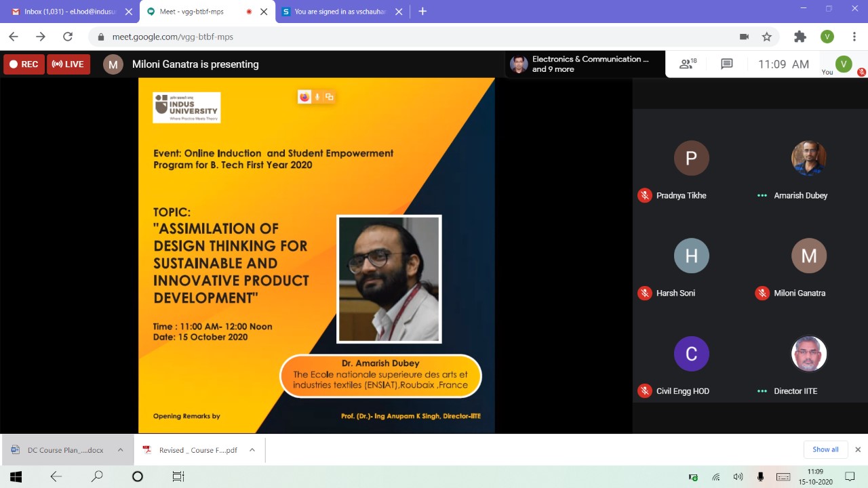Image resolution: width=868 pixels, height=488 pixels.
Task: Switch to the Inbox Gmail tab
Action: 68,12
